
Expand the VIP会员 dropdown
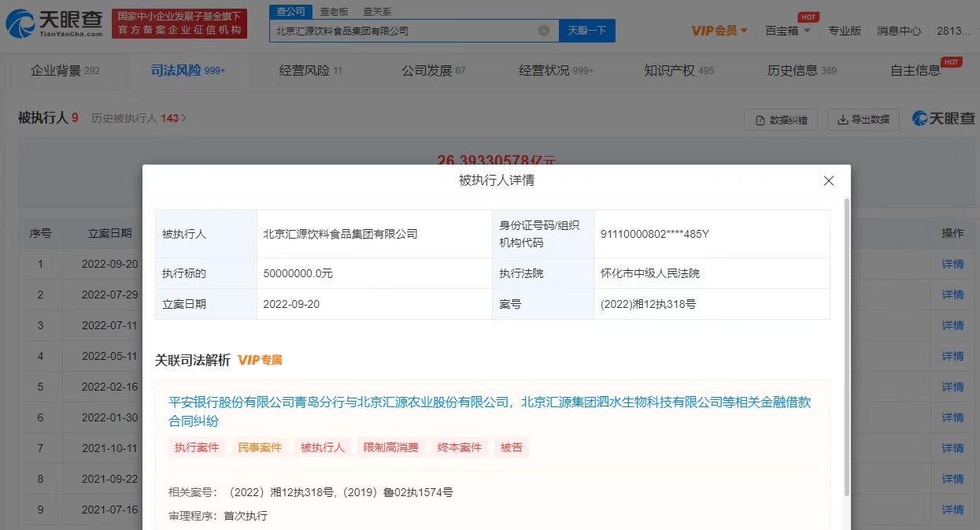pyautogui.click(x=744, y=31)
